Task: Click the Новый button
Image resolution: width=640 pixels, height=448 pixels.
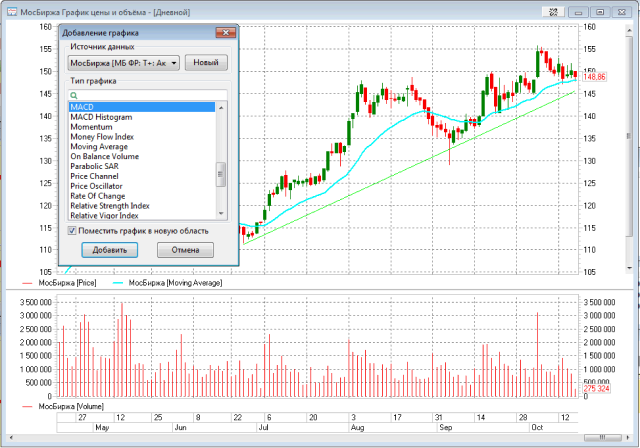Action: [206, 63]
